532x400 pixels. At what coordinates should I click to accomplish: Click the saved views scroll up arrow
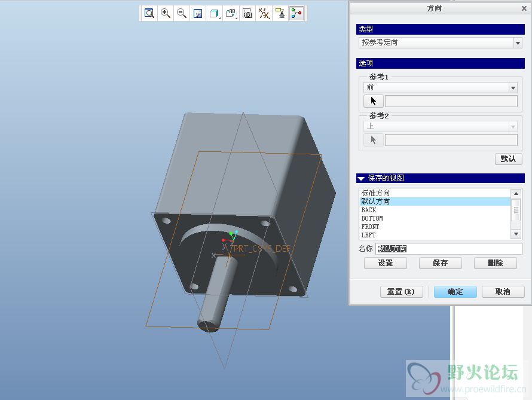coord(516,193)
